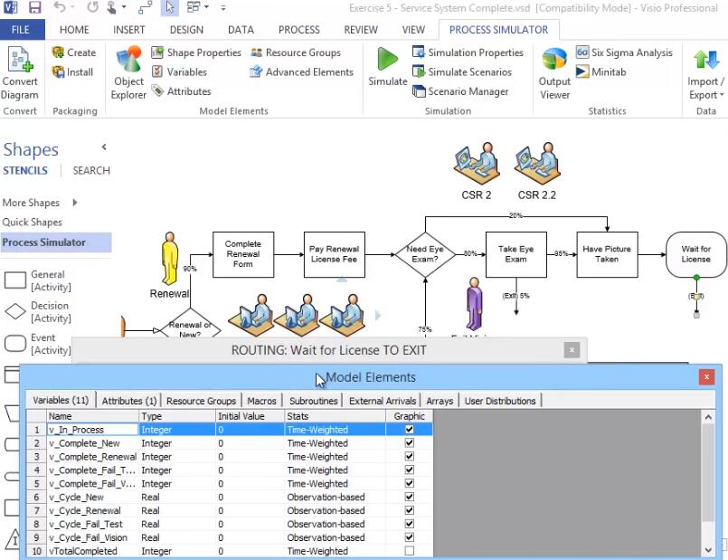Click the Undo icon

59,7
